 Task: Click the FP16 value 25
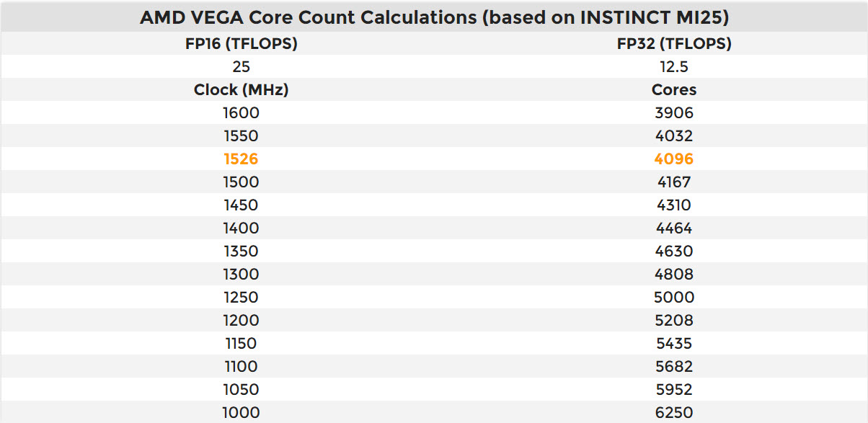pos(241,67)
